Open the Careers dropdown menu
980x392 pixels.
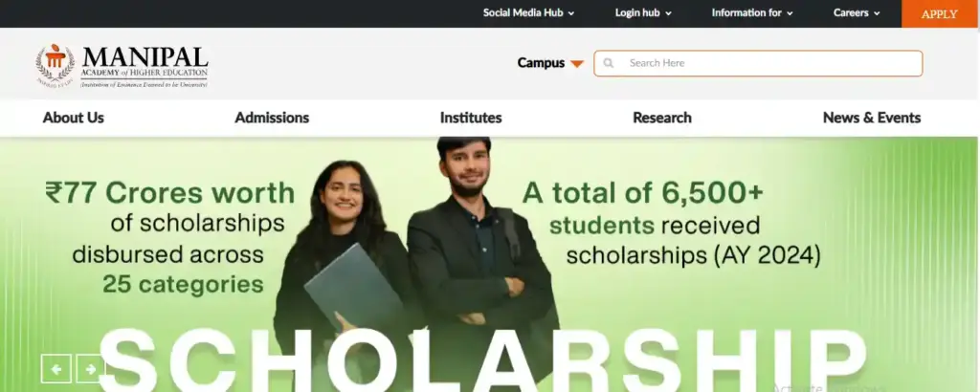[x=857, y=12]
